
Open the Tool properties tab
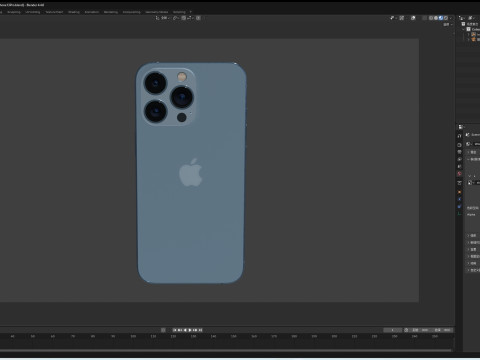pyautogui.click(x=459, y=136)
